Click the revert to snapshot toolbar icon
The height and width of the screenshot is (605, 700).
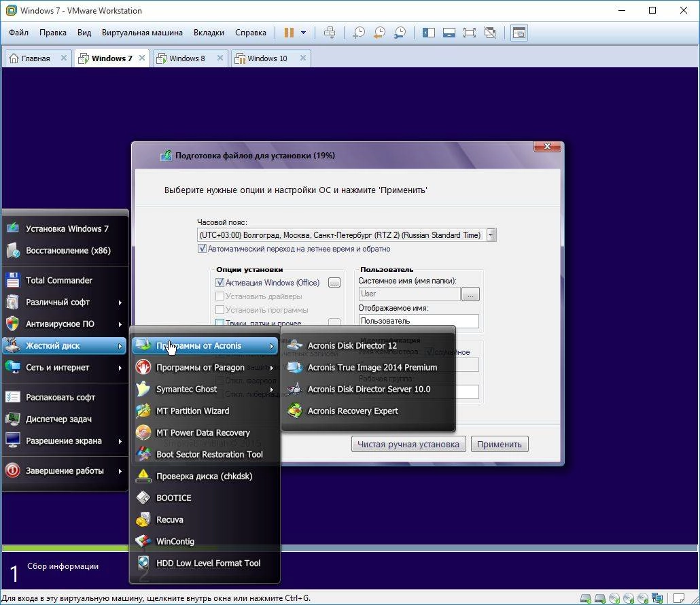pos(379,33)
